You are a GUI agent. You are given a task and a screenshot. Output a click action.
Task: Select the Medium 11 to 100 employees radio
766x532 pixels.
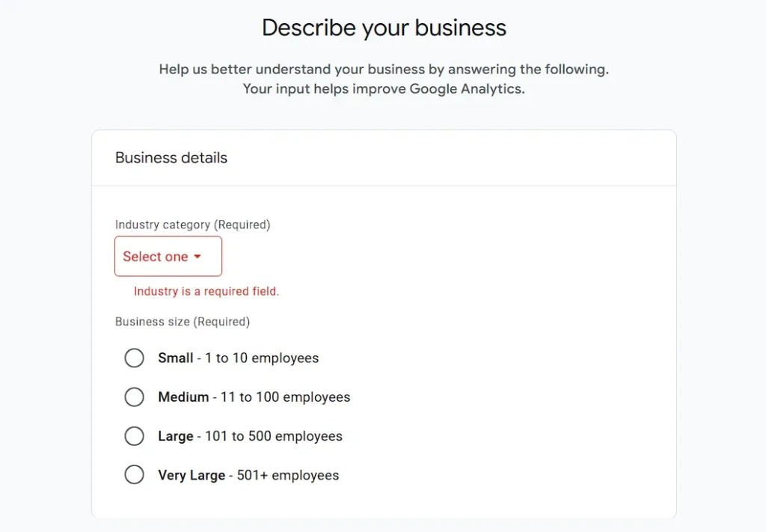pos(135,397)
